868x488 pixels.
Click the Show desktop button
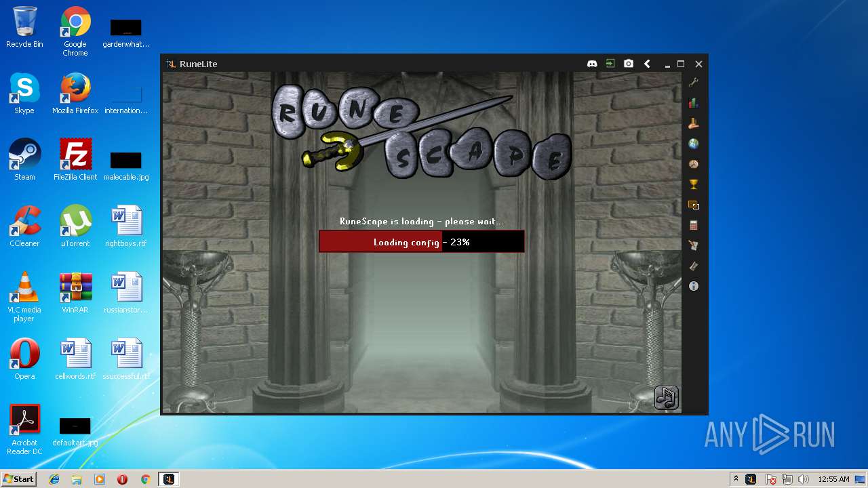861,479
